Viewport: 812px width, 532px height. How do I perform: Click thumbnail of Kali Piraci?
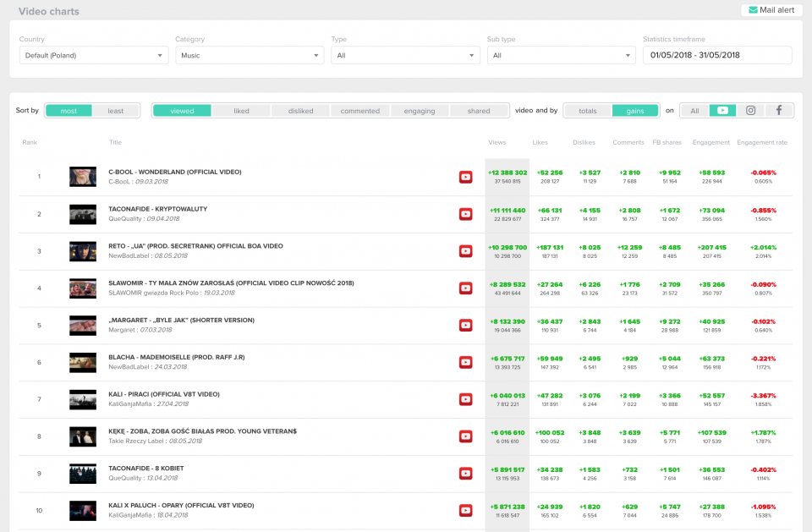point(83,399)
